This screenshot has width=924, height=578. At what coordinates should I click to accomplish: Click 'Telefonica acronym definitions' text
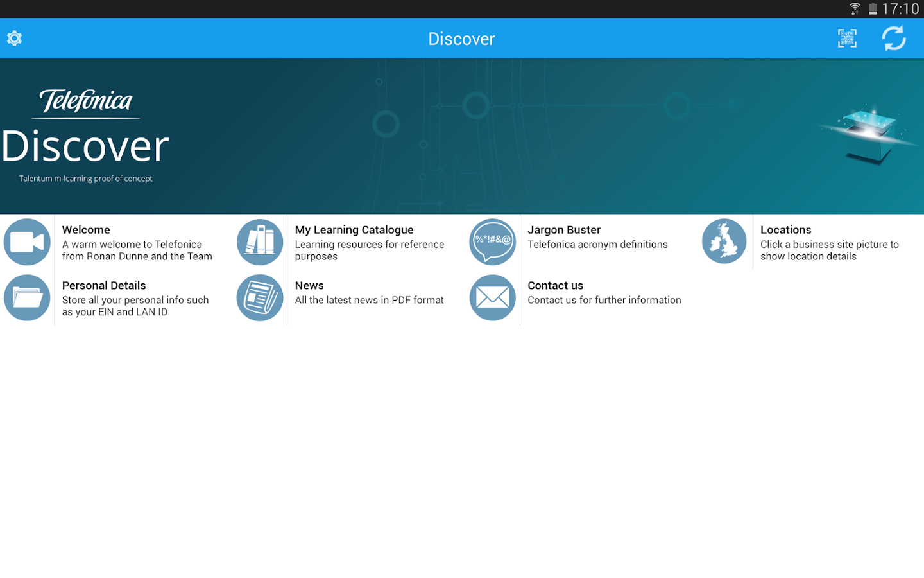coord(597,245)
